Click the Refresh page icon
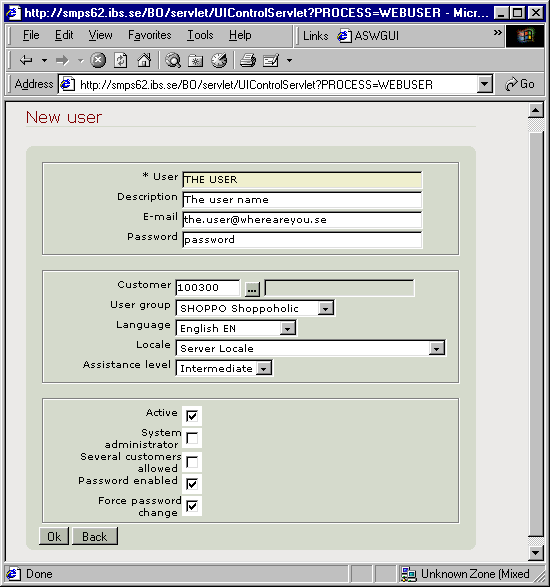The image size is (550, 587). click(121, 60)
